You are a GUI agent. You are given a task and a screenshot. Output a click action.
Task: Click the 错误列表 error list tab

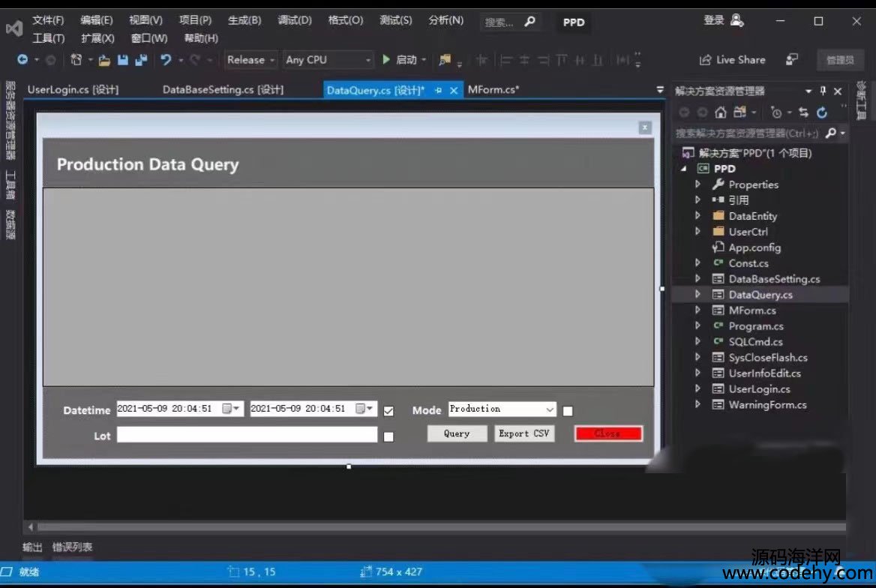click(72, 547)
